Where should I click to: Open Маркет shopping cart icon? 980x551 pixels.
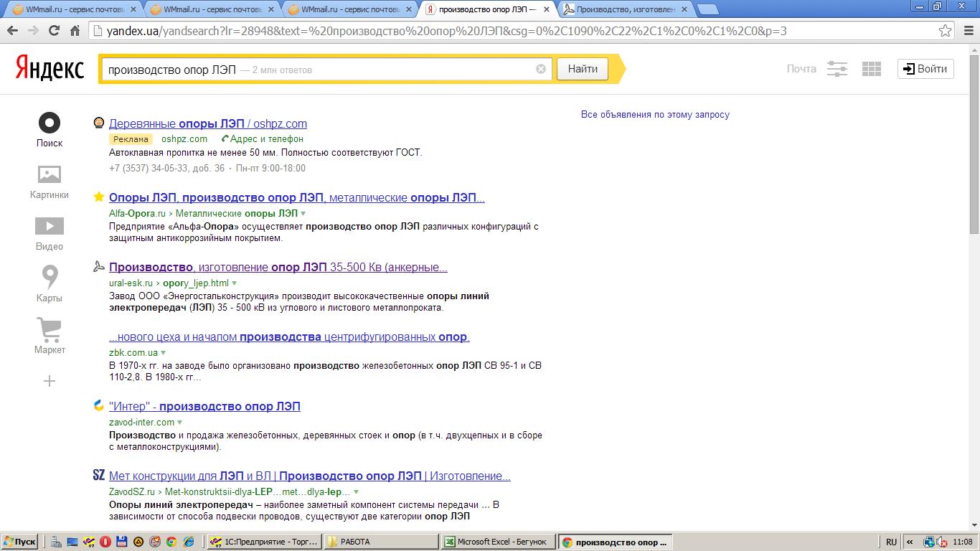(50, 329)
